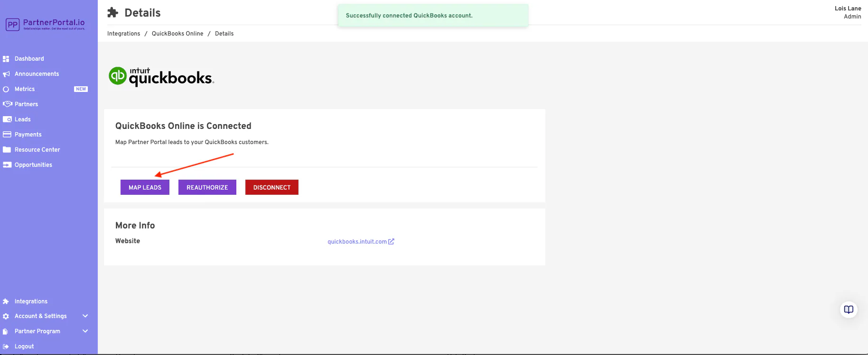Click the PartnerPortal.io logo
868x355 pixels.
tap(46, 24)
